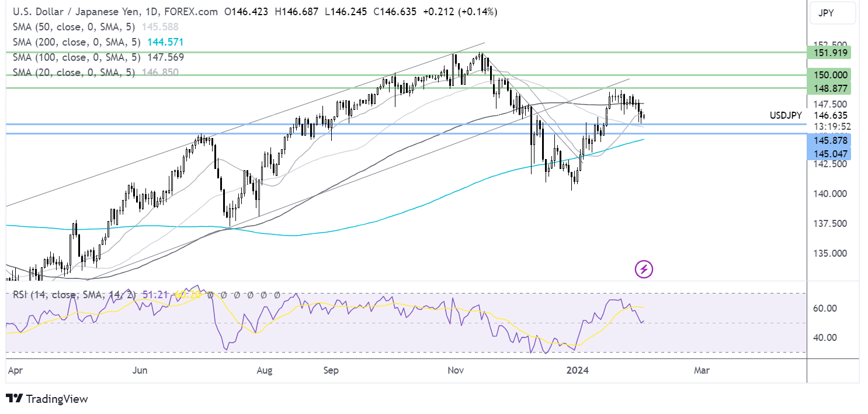Click the 142.500 price axis value
The height and width of the screenshot is (414, 868).
click(831, 164)
